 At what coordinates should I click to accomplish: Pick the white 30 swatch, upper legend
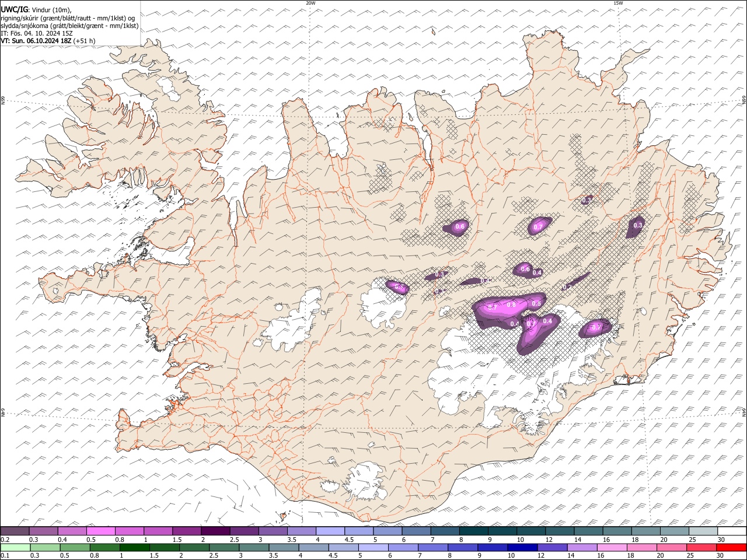pos(732,531)
